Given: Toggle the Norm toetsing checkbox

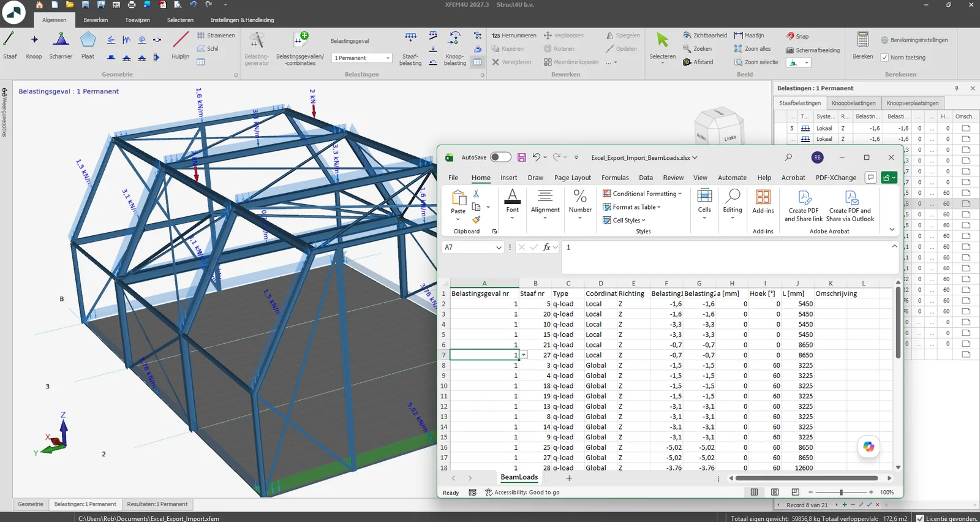Looking at the screenshot, I should point(884,58).
